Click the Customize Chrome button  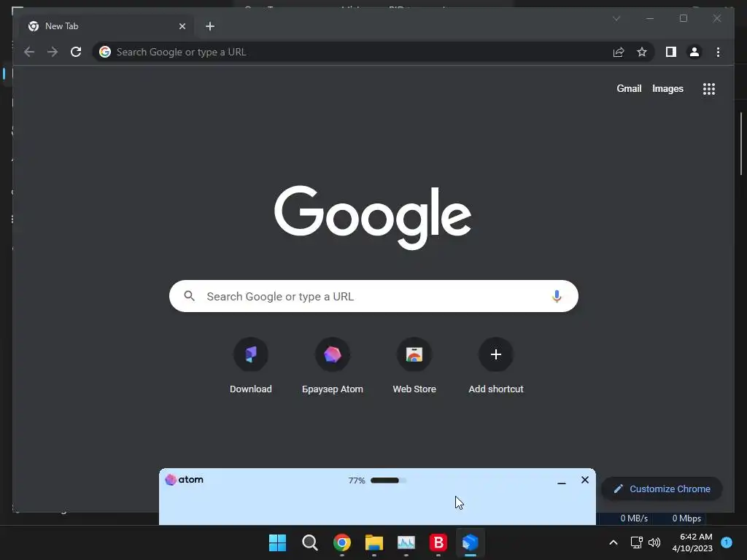(662, 489)
